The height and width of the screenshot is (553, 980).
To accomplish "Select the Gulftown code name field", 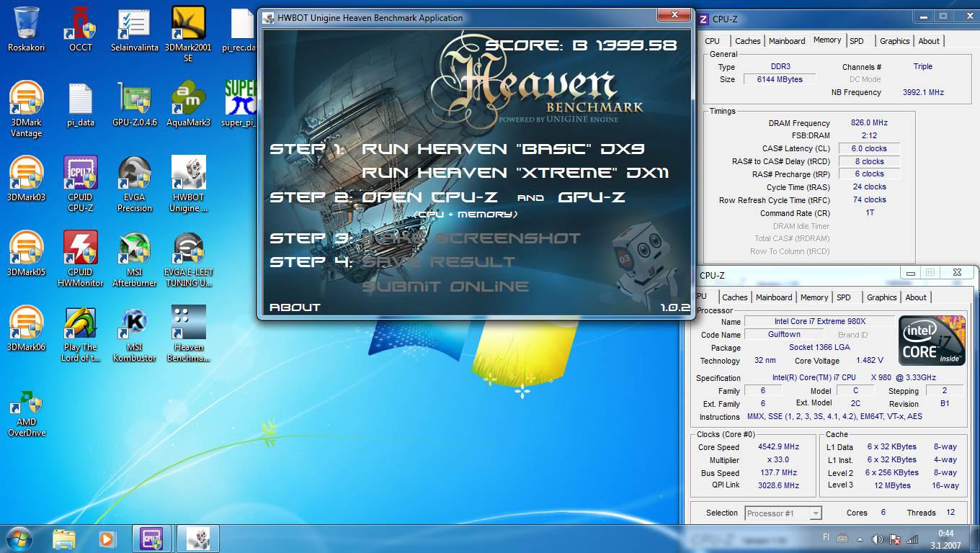I will click(784, 334).
